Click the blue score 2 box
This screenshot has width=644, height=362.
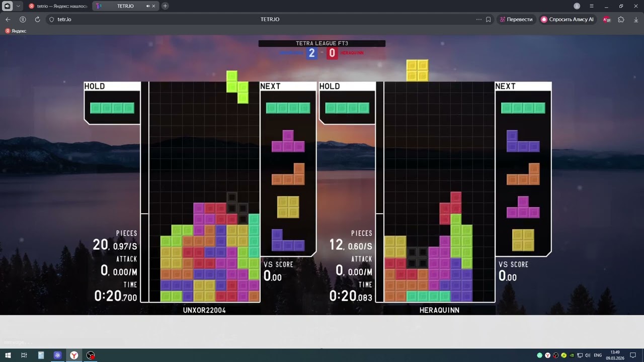point(311,53)
